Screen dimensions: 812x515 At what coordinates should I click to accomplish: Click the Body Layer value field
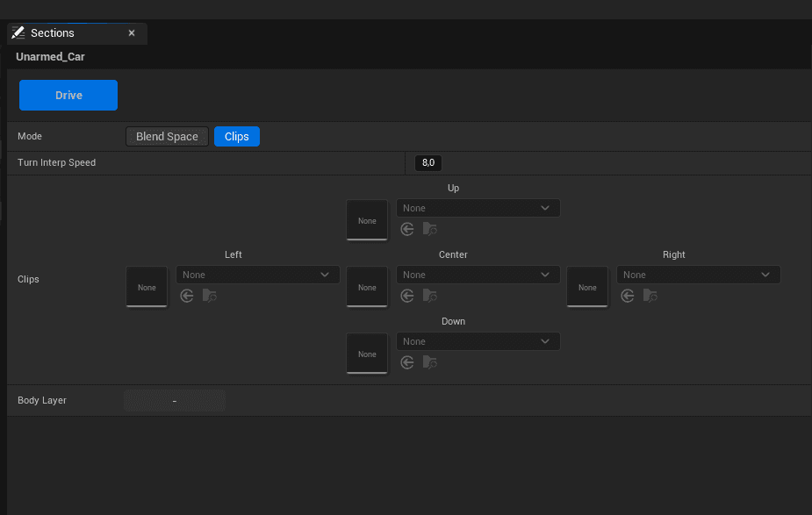175,401
